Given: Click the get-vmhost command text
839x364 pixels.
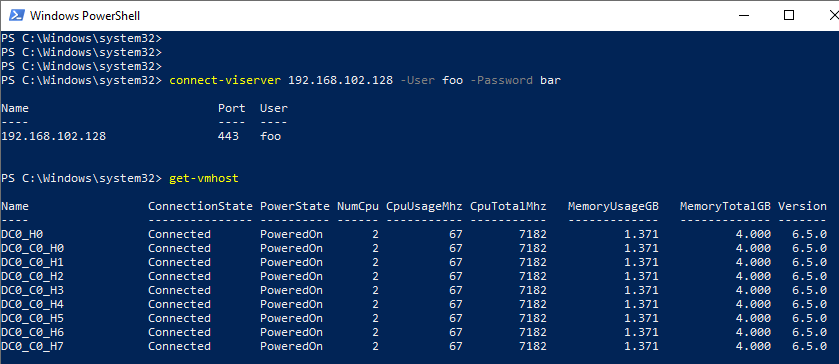Looking at the screenshot, I should click(x=204, y=178).
